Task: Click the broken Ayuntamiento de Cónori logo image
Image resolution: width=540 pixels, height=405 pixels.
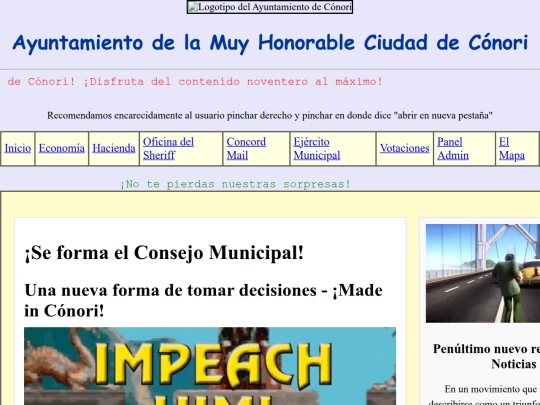Action: (270, 7)
